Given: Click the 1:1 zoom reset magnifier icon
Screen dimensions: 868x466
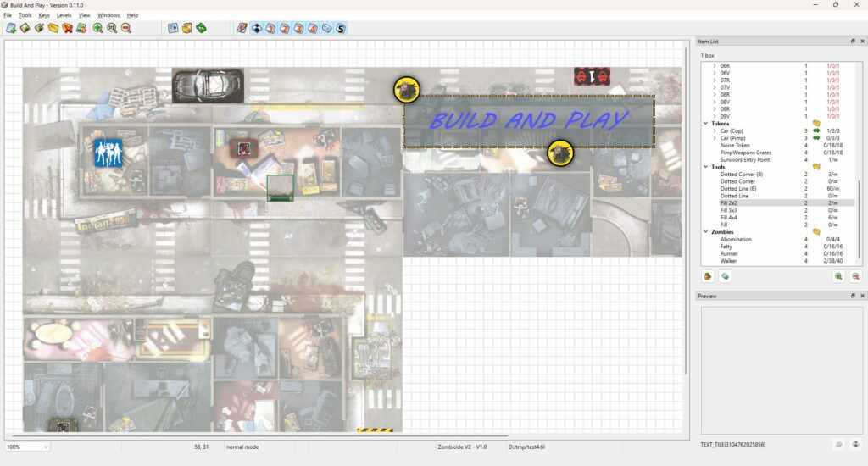Looking at the screenshot, I should coord(112,28).
